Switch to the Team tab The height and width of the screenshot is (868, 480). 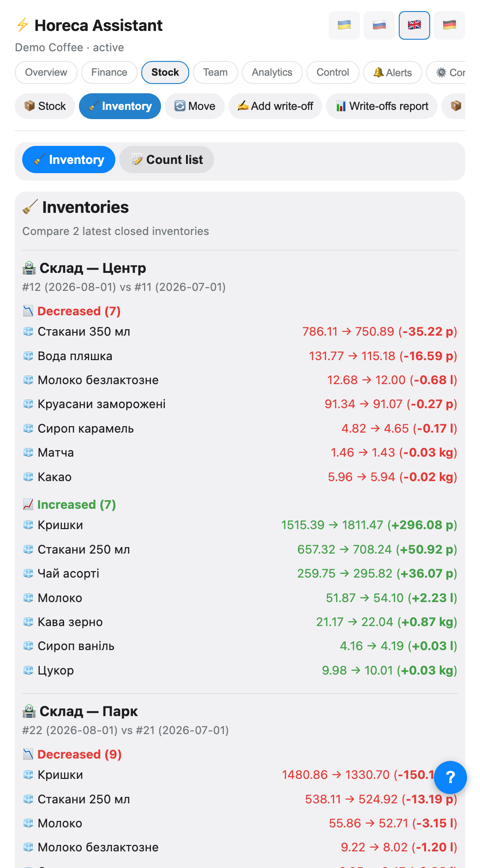pos(215,72)
